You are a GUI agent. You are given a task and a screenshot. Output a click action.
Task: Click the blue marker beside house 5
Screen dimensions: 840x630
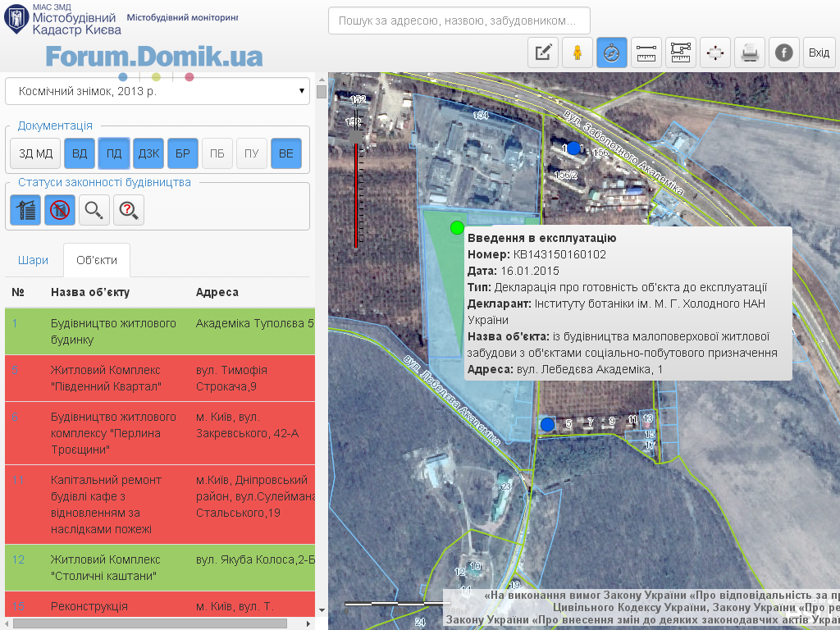(547, 424)
